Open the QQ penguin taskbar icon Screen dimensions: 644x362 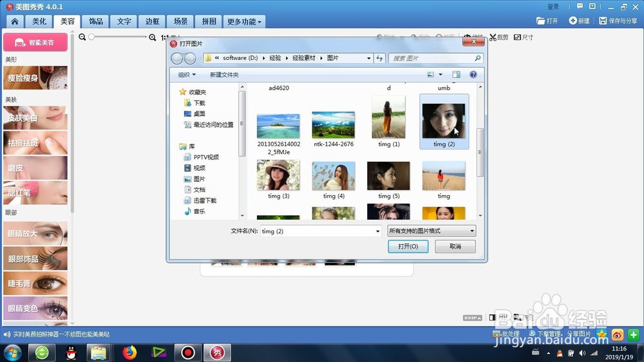(x=71, y=352)
